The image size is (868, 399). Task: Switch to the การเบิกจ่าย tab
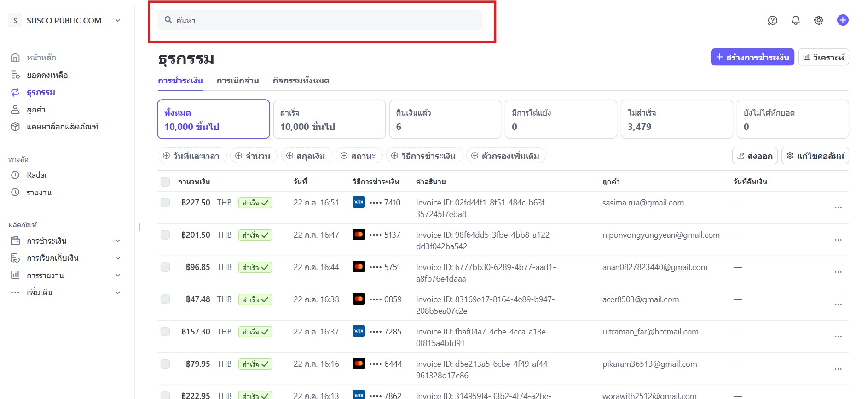point(237,81)
